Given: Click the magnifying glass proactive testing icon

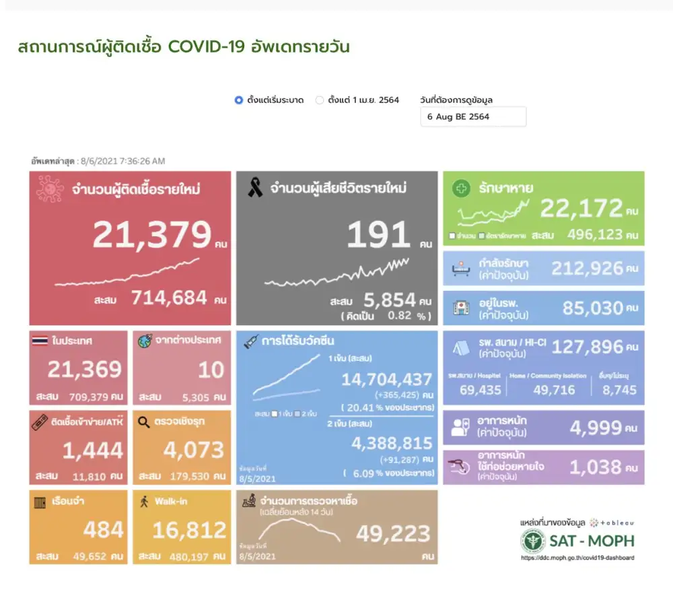Looking at the screenshot, I should 144,422.
